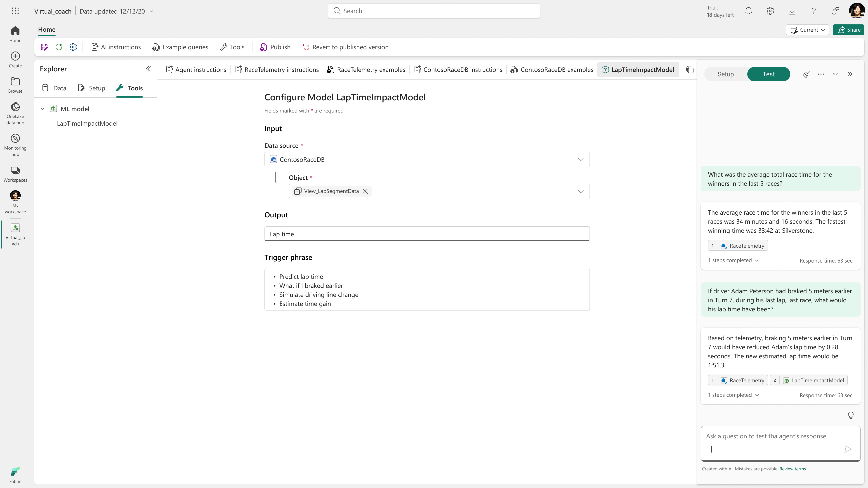Click the plus attachment icon in chat
The height and width of the screenshot is (488, 868).
coord(711,449)
